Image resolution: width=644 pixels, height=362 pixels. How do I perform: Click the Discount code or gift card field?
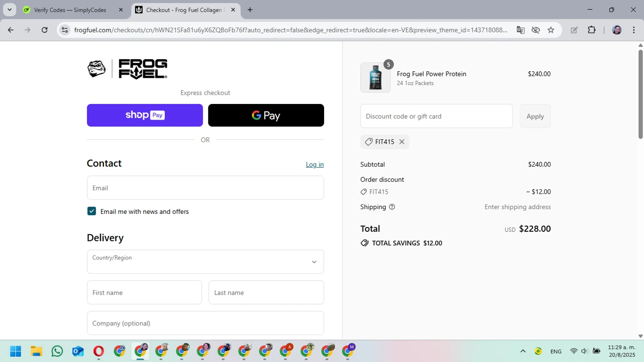pos(437,116)
